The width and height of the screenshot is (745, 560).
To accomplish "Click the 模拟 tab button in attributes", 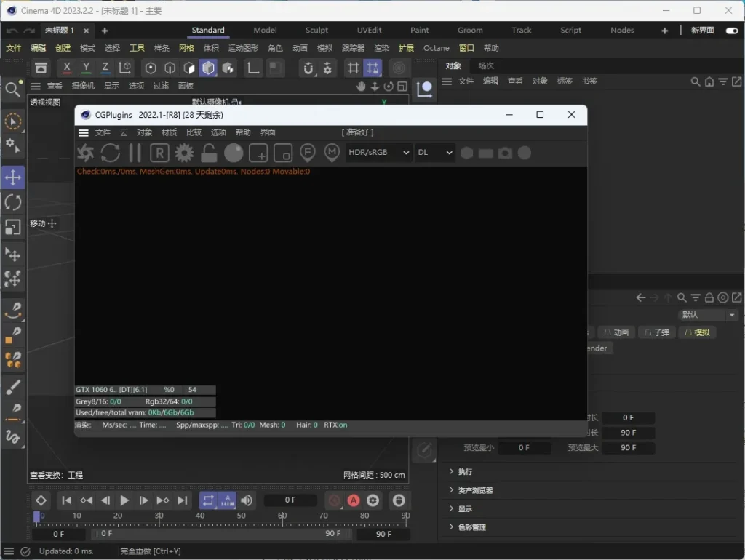I will click(x=697, y=332).
